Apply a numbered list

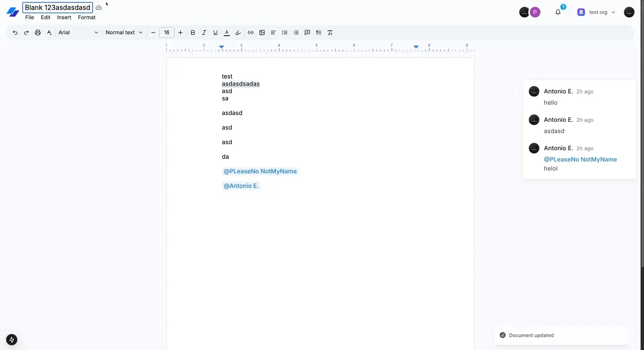click(285, 33)
